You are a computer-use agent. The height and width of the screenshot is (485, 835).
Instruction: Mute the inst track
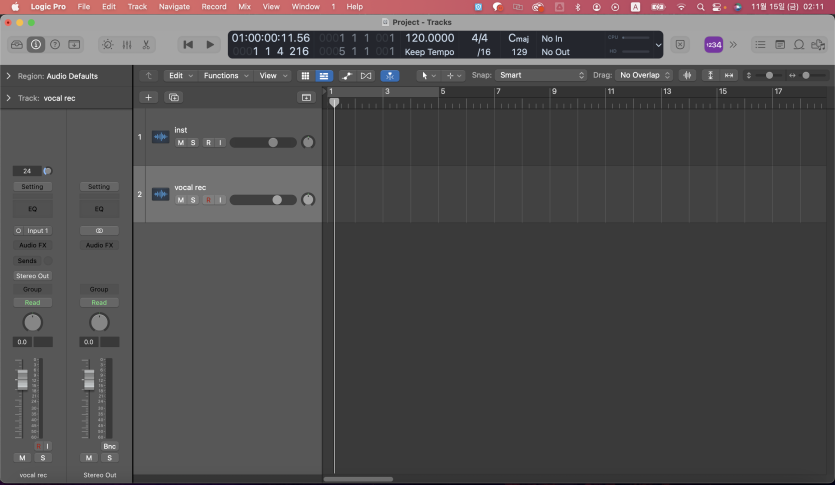(x=181, y=143)
